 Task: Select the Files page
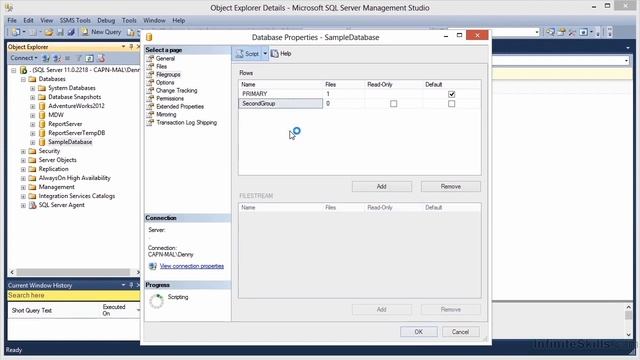tap(161, 66)
